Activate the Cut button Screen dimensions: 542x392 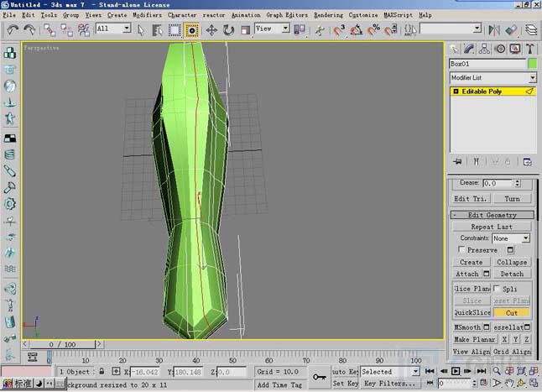[x=512, y=313]
